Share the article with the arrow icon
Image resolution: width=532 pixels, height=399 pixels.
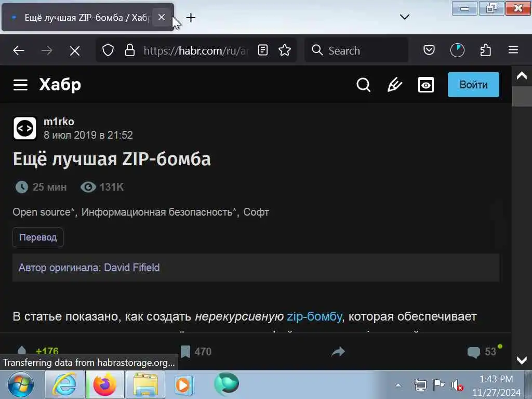(x=338, y=352)
